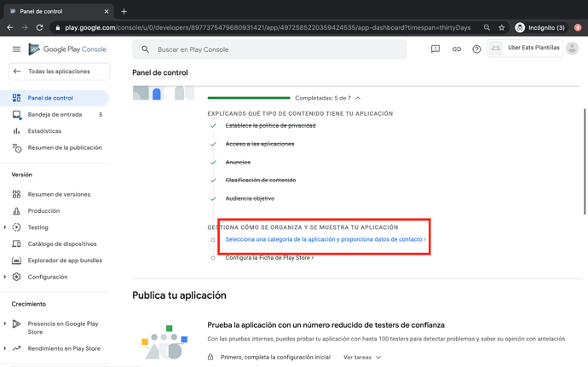Image resolution: width=588 pixels, height=367 pixels.
Task: Reload the page in browser toolbar
Action: click(x=39, y=27)
